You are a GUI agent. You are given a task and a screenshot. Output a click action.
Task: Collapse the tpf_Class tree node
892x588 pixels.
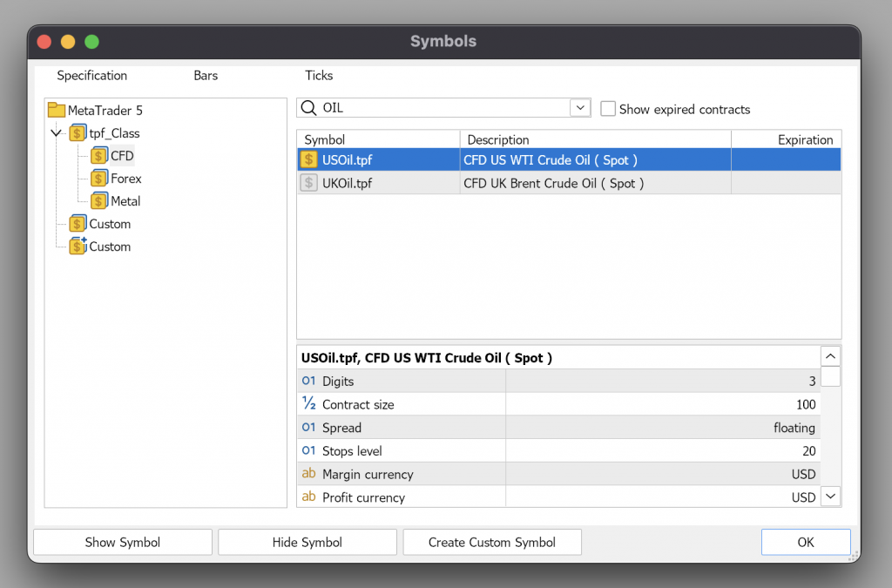[x=57, y=133]
